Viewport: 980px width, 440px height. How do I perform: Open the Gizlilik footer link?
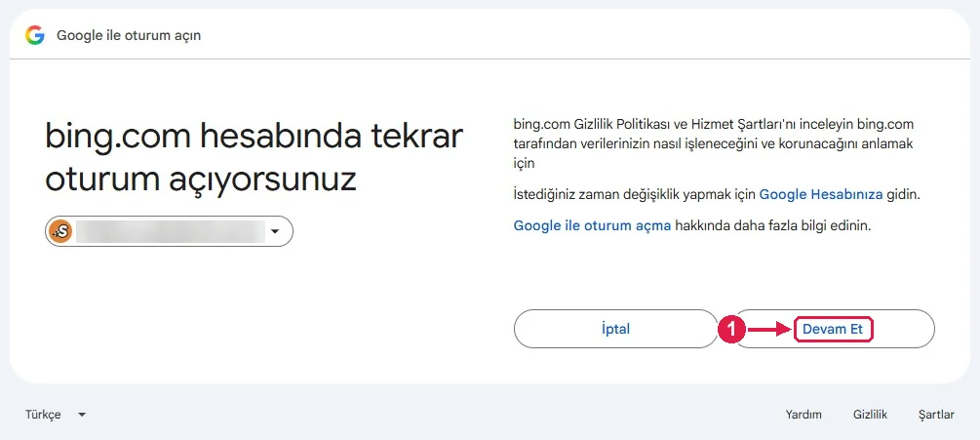(870, 415)
